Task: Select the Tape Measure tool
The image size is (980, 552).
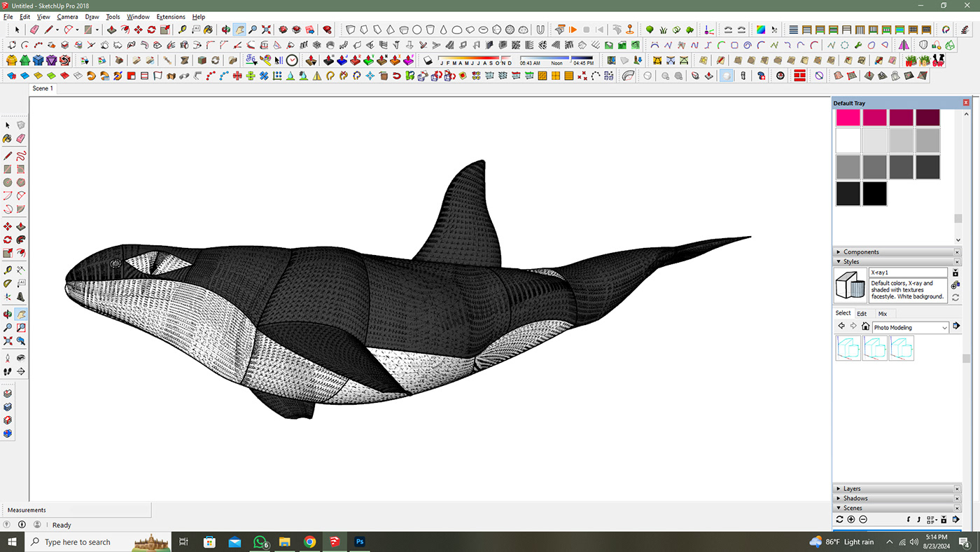Action: tap(8, 270)
